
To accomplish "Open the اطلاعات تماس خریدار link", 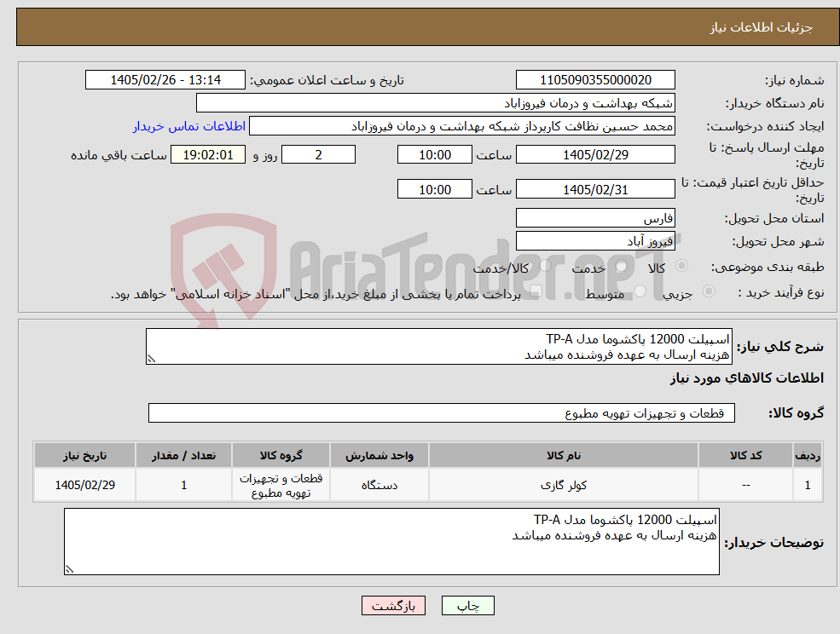I will [x=189, y=126].
